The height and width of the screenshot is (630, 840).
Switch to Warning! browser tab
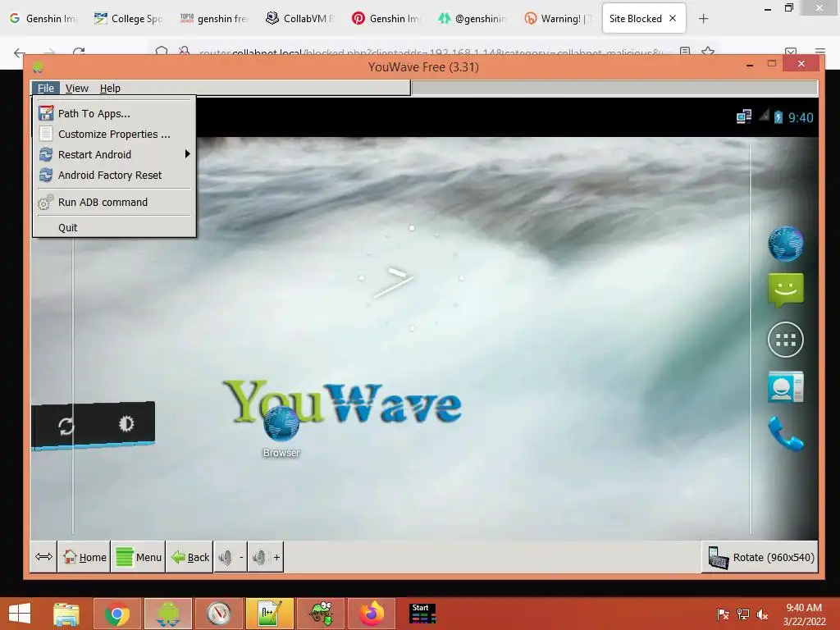pos(557,18)
